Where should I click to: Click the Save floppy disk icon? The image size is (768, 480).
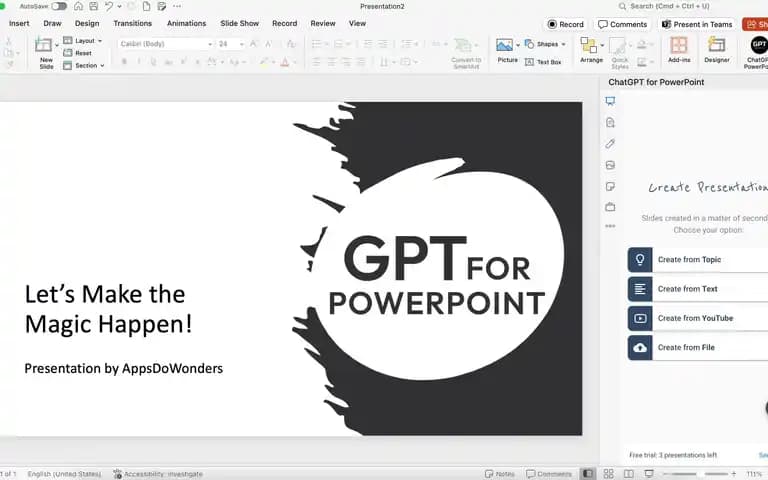click(94, 6)
